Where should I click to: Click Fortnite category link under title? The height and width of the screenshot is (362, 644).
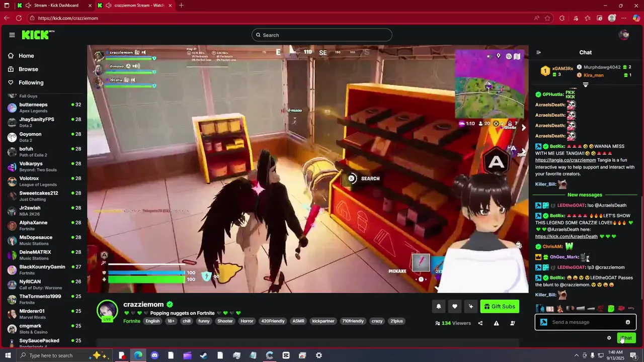[x=132, y=321]
